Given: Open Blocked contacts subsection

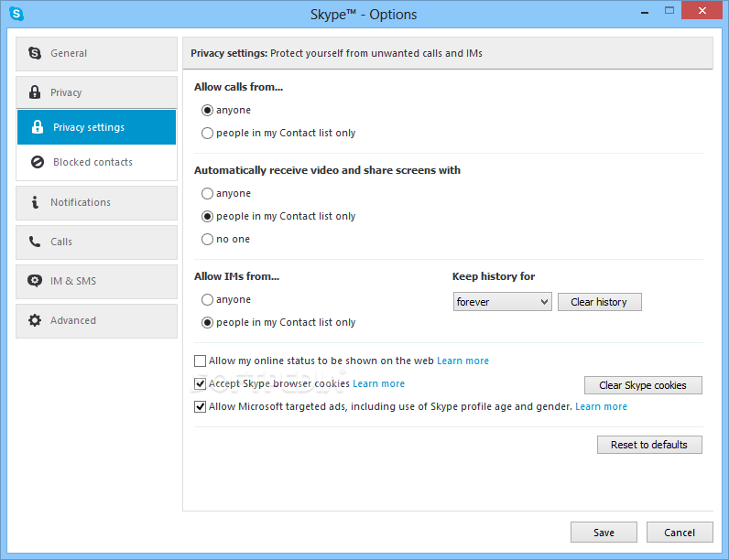Looking at the screenshot, I should pyautogui.click(x=97, y=162).
